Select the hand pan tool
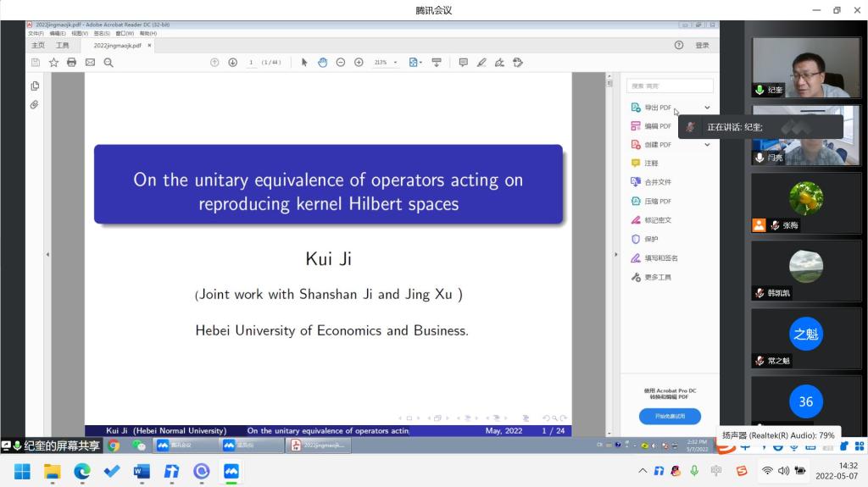 [x=322, y=63]
